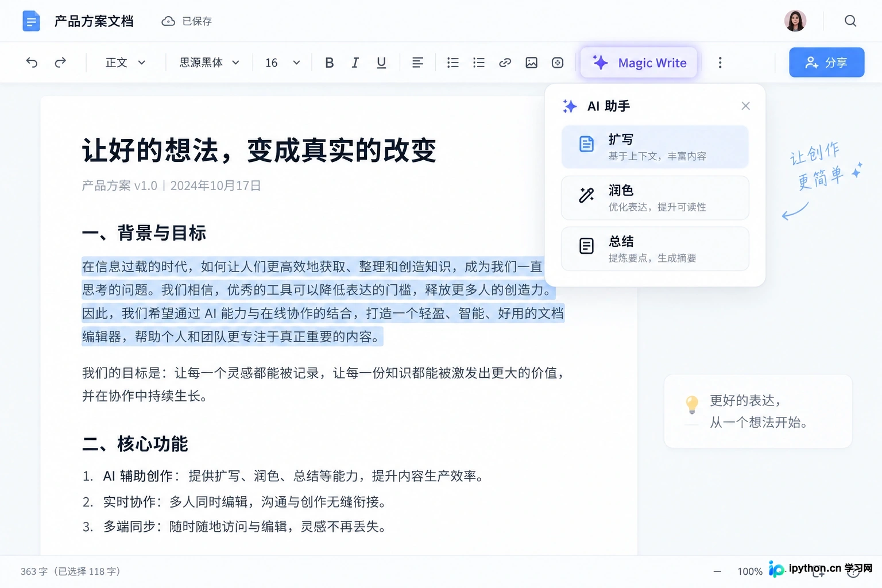Click the paragraph starting 我们的目标是

click(324, 384)
